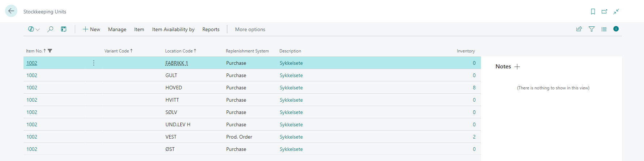644x161 pixels.
Task: Open the Manage menu
Action: 117,29
